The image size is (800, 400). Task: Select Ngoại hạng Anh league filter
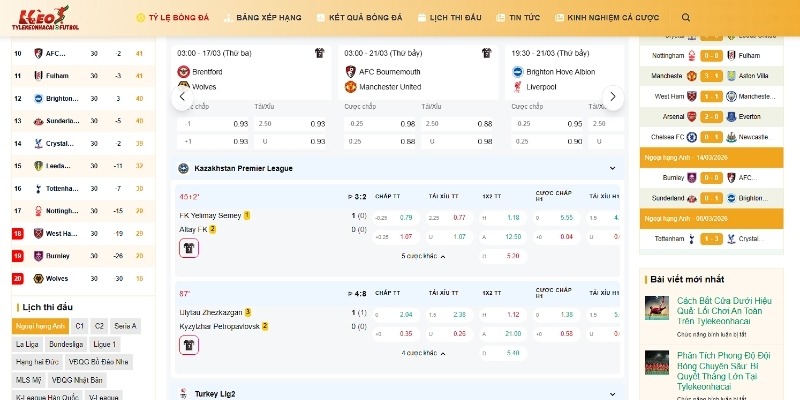pyautogui.click(x=40, y=326)
